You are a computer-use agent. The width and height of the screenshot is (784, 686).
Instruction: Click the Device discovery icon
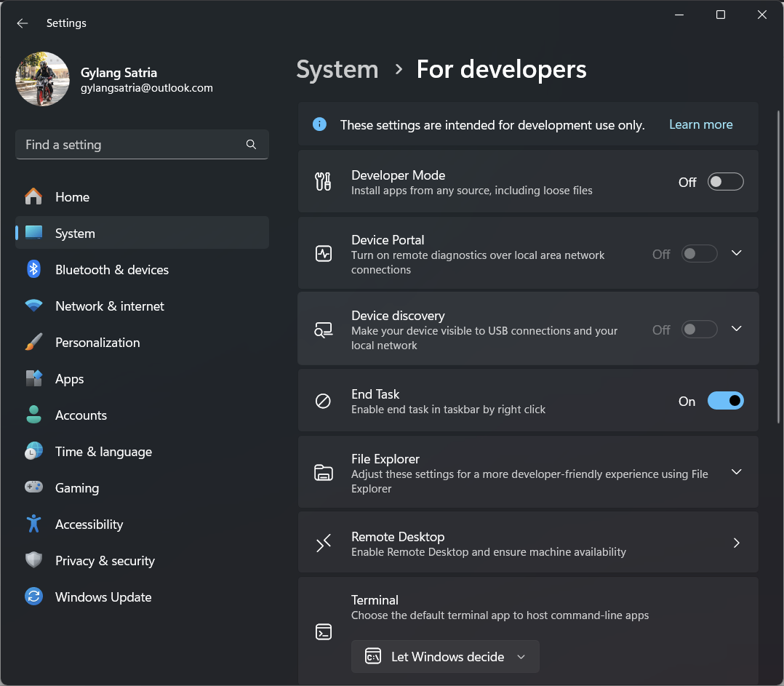pos(324,330)
